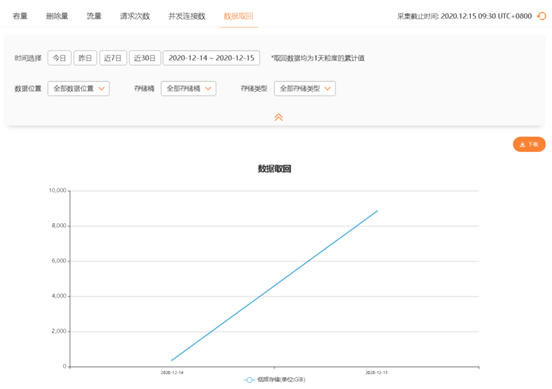Toggle the 低频存储 legend series

click(x=275, y=380)
